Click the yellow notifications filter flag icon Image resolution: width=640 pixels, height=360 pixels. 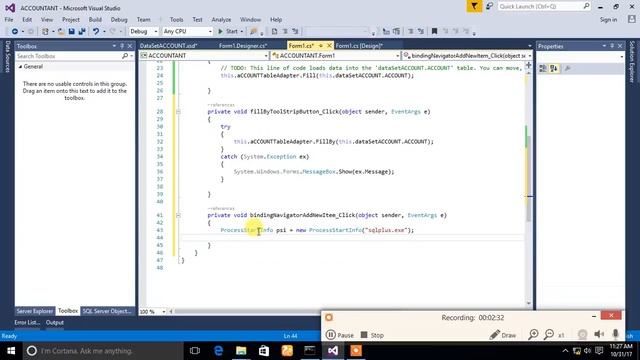point(474,6)
